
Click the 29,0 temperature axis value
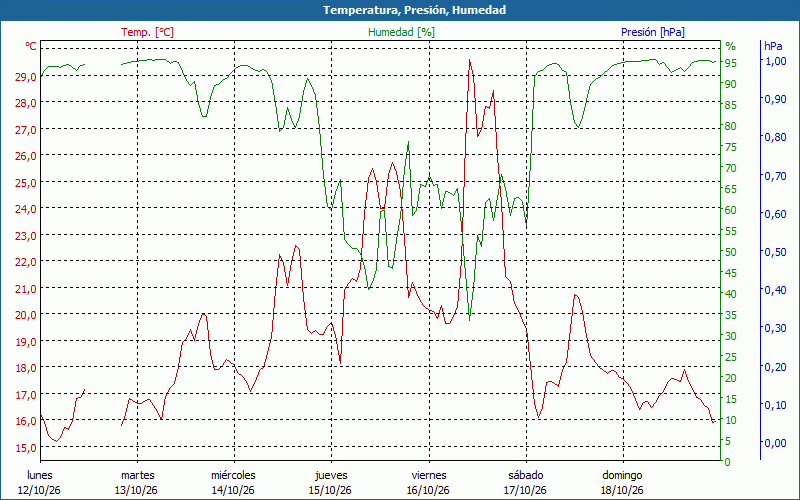[x=26, y=78]
